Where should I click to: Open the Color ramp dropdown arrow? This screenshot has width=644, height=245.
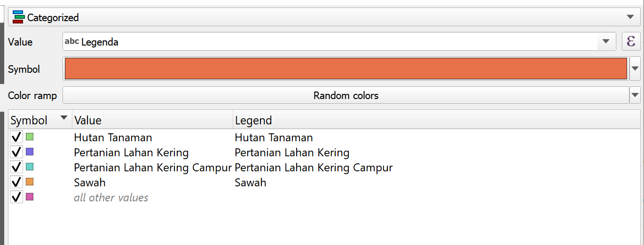[635, 95]
